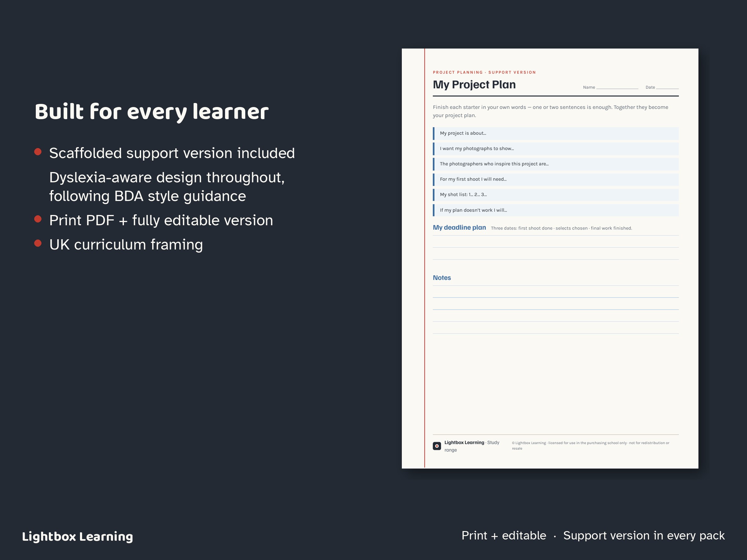The width and height of the screenshot is (747, 560).
Task: Click the 'My project is about…' starter box
Action: [x=556, y=133]
